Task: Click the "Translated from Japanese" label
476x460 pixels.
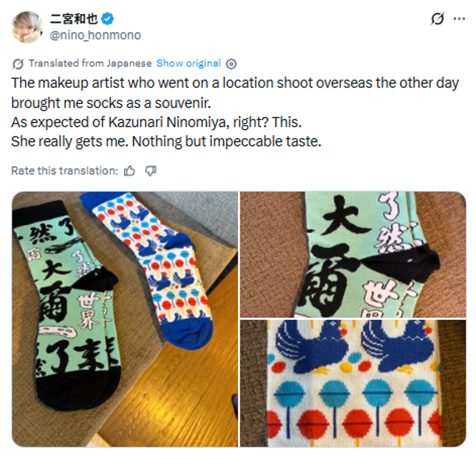Action: [90, 63]
